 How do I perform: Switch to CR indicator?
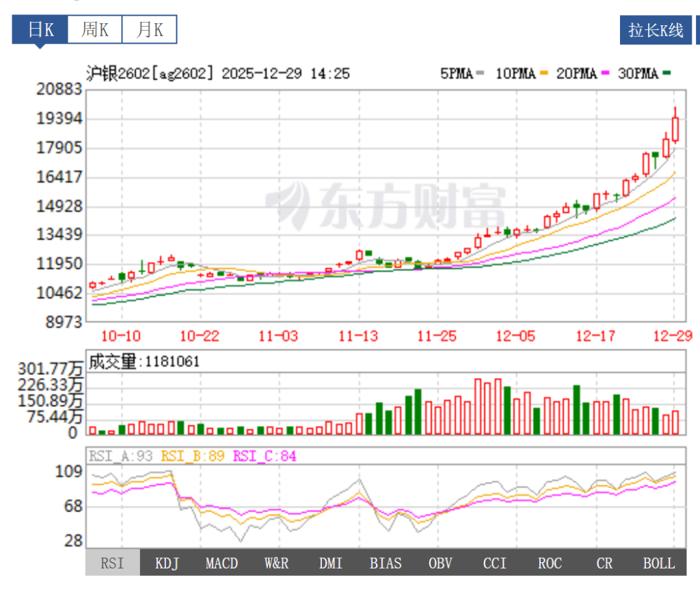click(x=604, y=563)
